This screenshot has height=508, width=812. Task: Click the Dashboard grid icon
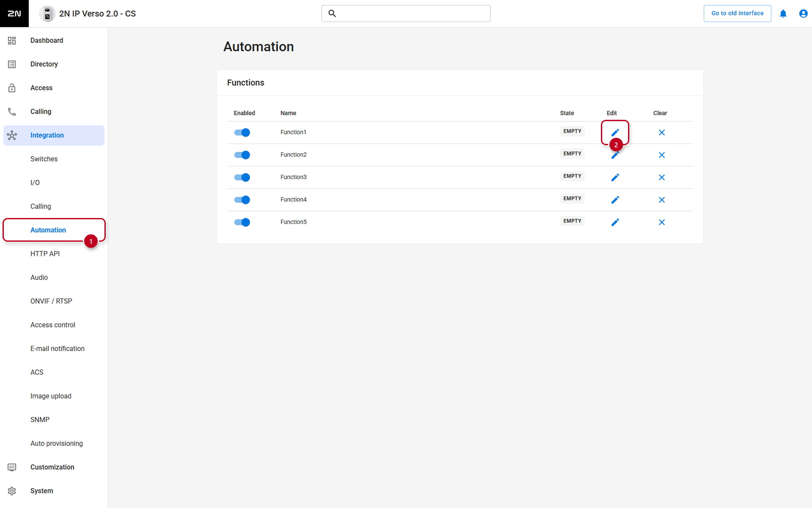click(x=12, y=41)
